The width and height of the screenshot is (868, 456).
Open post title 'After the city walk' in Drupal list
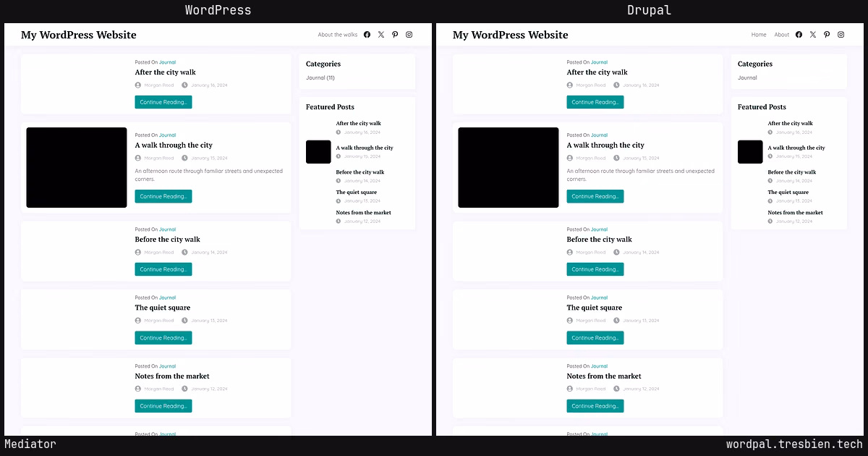point(597,72)
